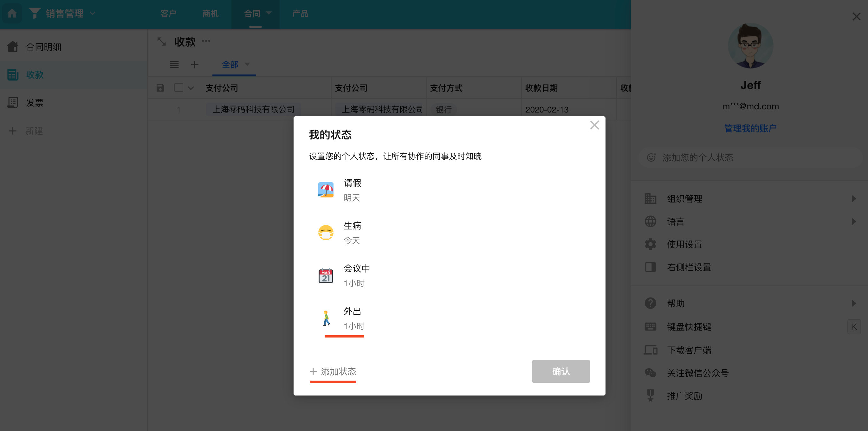
Task: Click the plus icon to add view
Action: (194, 64)
